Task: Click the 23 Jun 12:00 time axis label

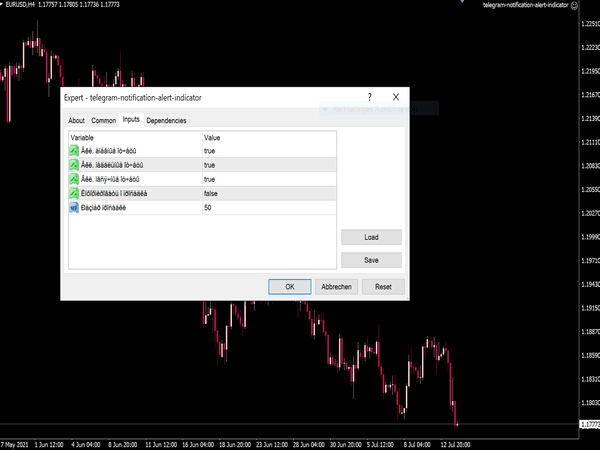Action: click(x=272, y=445)
